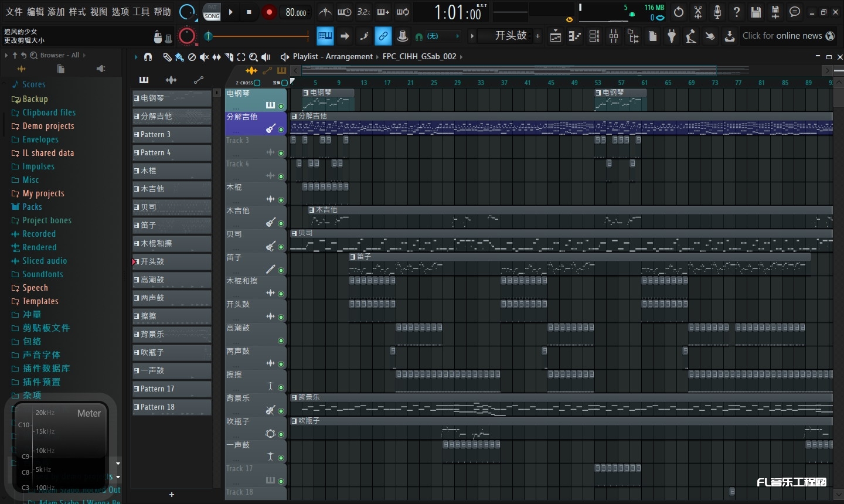Open the view piano roll icon
The width and height of the screenshot is (844, 504).
[575, 36]
